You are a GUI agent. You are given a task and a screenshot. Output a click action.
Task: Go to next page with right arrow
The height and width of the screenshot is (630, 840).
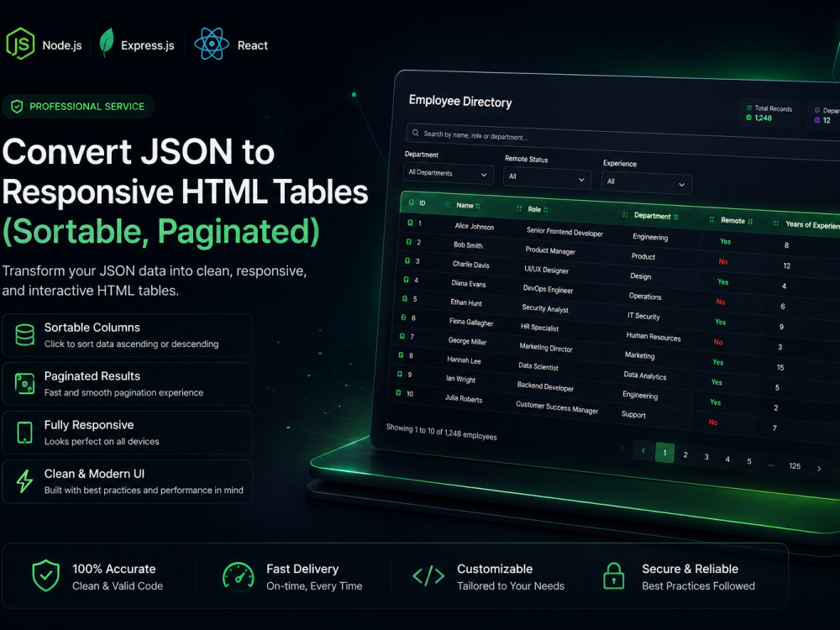(818, 469)
